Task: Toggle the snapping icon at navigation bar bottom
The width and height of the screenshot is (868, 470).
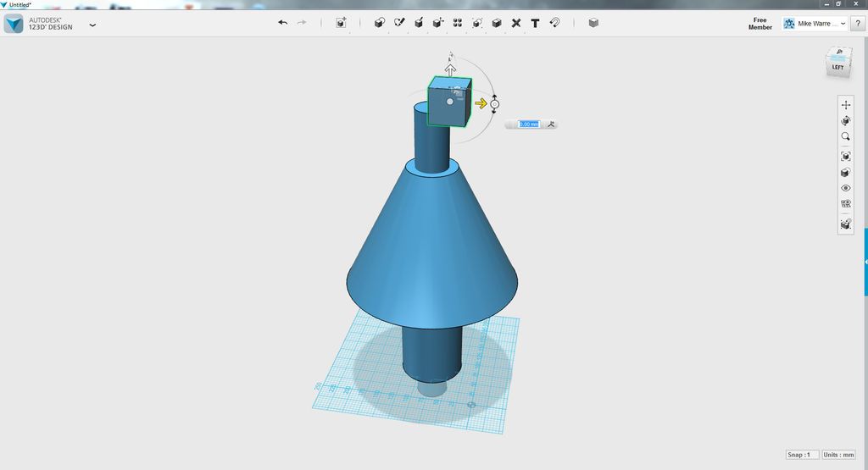Action: [x=845, y=224]
